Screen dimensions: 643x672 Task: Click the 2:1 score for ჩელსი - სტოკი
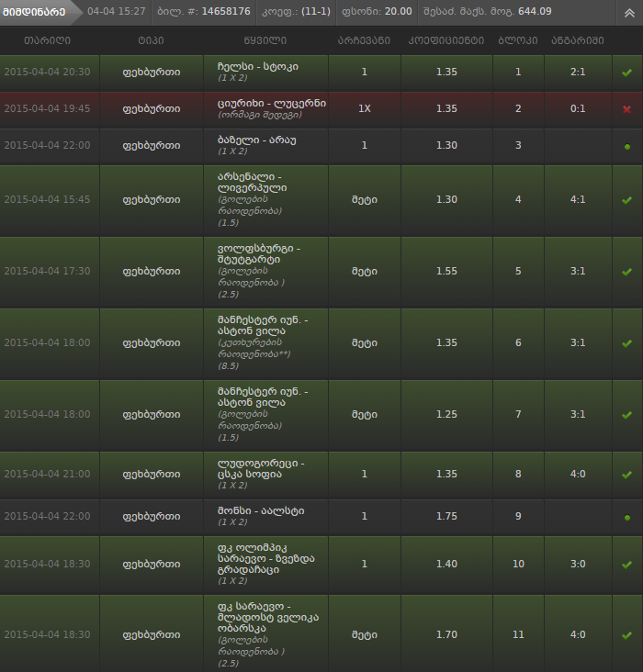pyautogui.click(x=578, y=72)
